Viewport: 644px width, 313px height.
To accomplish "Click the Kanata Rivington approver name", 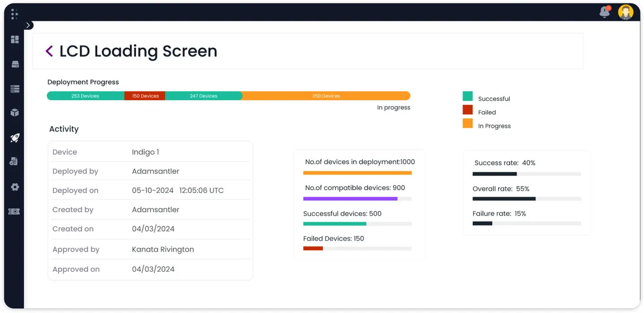I will 163,250.
